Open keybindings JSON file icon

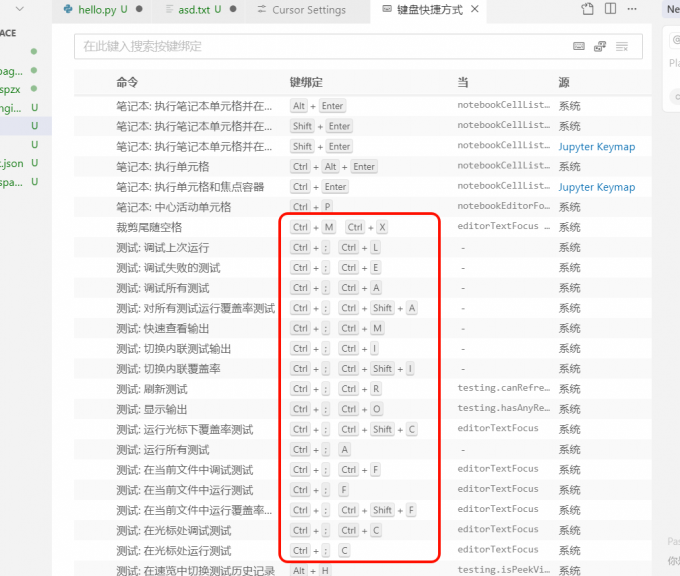pyautogui.click(x=588, y=9)
